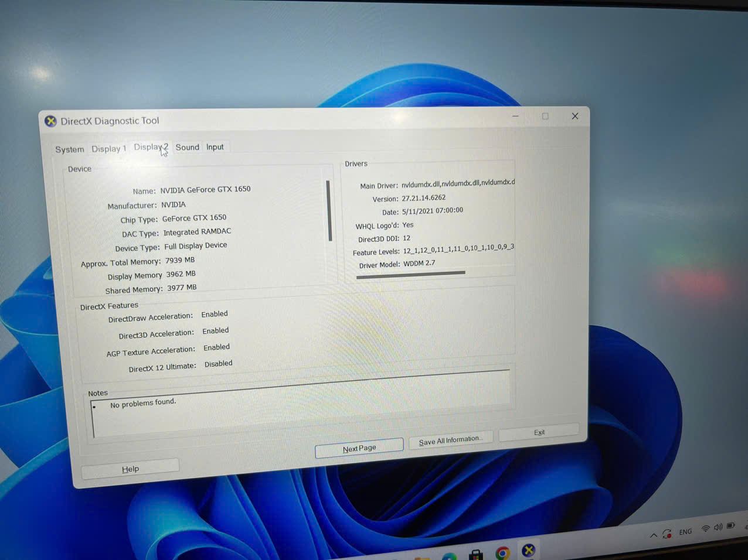Click Shared Memory value 3977 MB
Image resolution: width=748 pixels, height=560 pixels.
(182, 288)
